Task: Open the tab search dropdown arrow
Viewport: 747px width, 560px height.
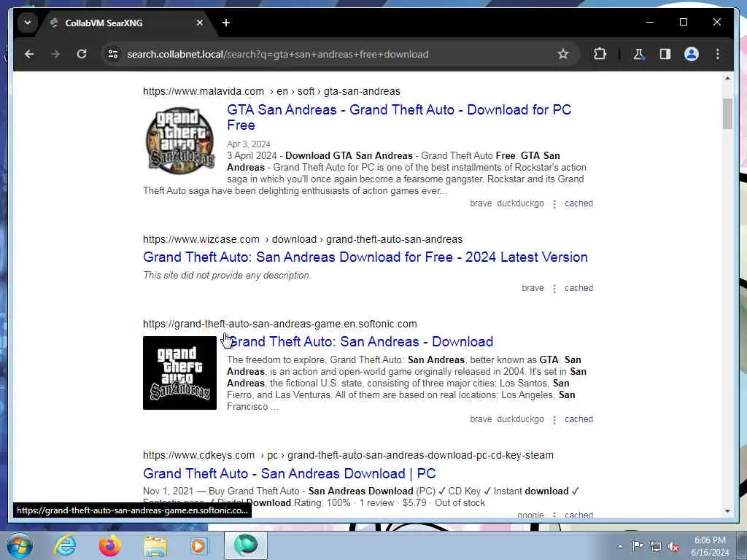Action: pos(28,23)
